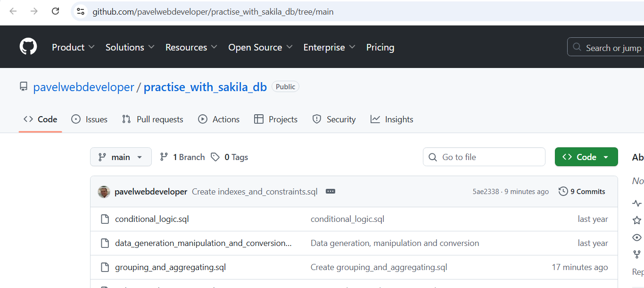The image size is (644, 288).
Task: Click practise_with_sakila_db repository name link
Action: coord(205,87)
